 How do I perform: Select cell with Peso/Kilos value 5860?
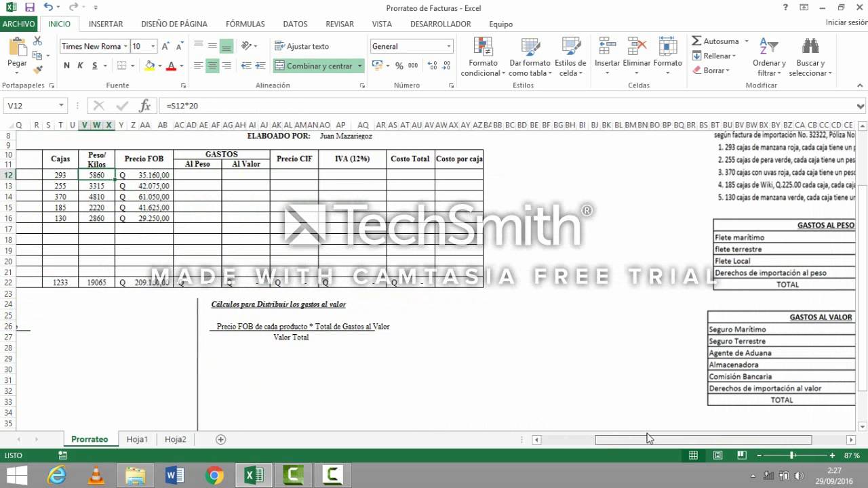coord(96,175)
